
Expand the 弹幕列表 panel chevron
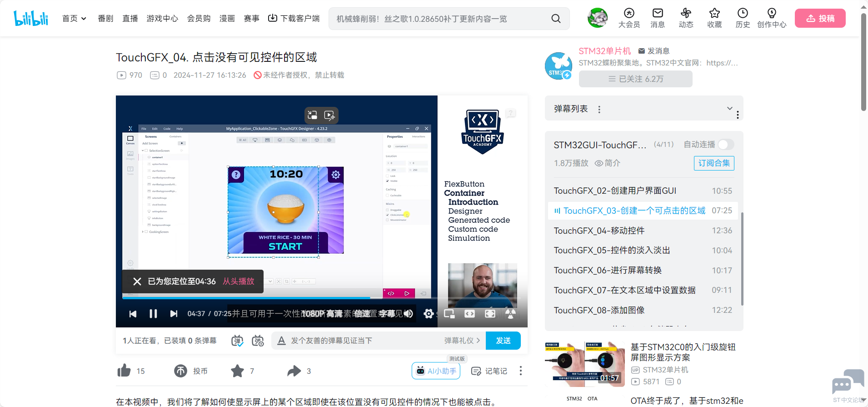(729, 108)
